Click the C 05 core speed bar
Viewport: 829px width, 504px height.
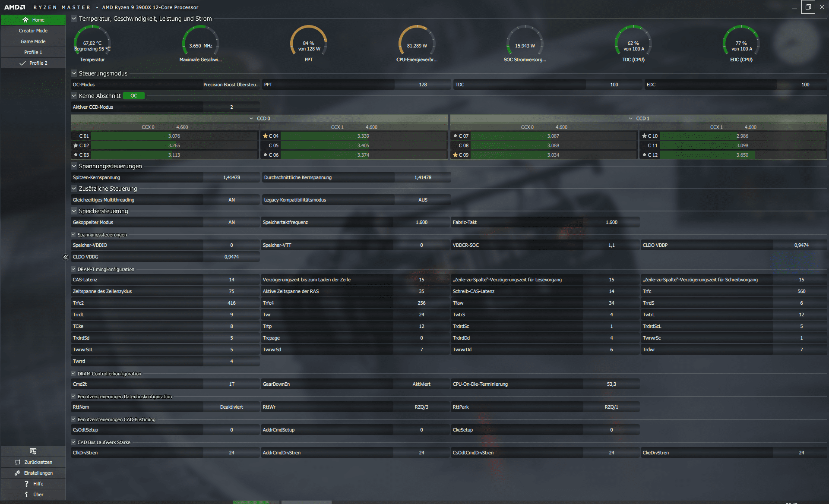(363, 145)
